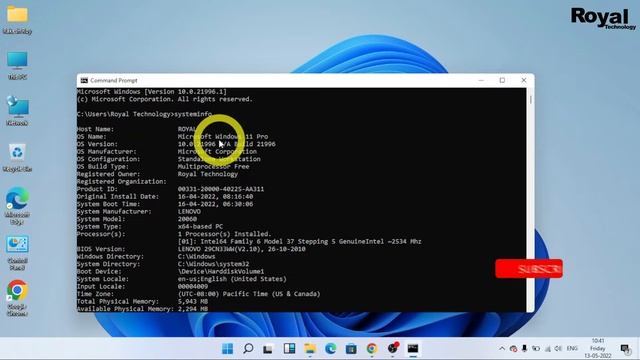Click the Command Prompt vertical scrollbar thumb
The height and width of the screenshot is (360, 640).
tap(530, 100)
